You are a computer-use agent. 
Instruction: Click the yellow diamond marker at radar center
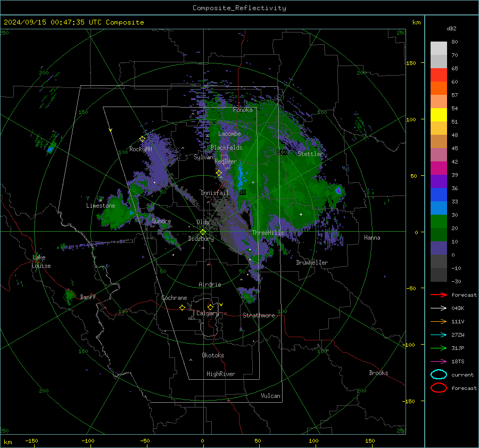203,232
